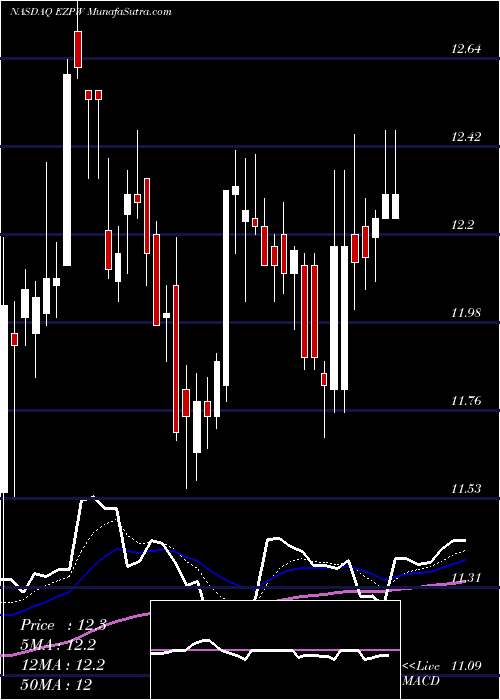Click the 11.09 price axis label
The image size is (500, 700).
click(466, 666)
